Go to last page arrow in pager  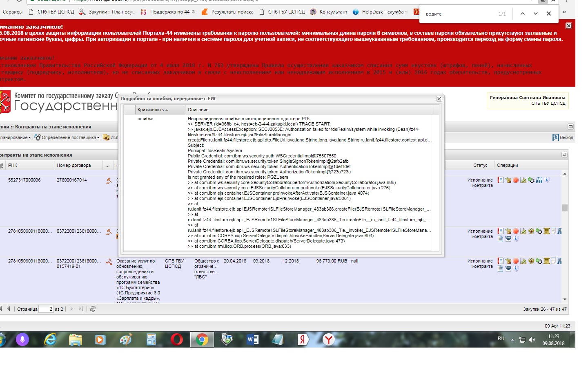(x=81, y=309)
